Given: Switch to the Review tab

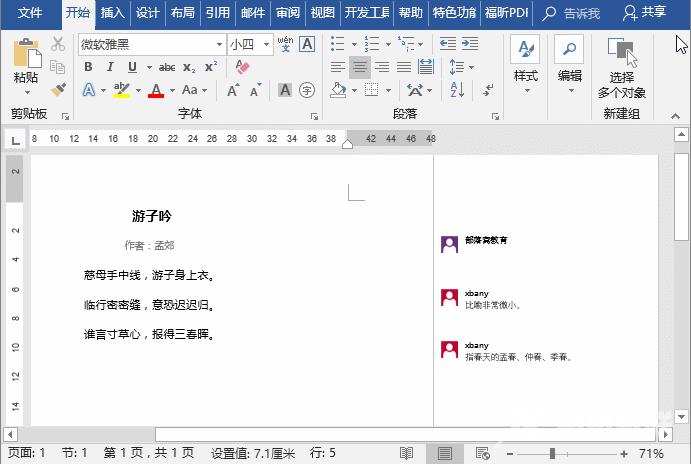Looking at the screenshot, I should pos(288,13).
